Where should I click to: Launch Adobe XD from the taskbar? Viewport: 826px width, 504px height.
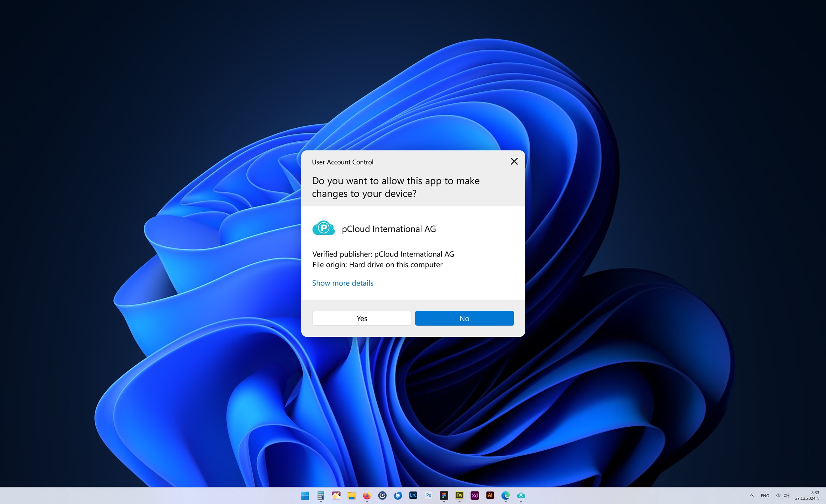(475, 496)
